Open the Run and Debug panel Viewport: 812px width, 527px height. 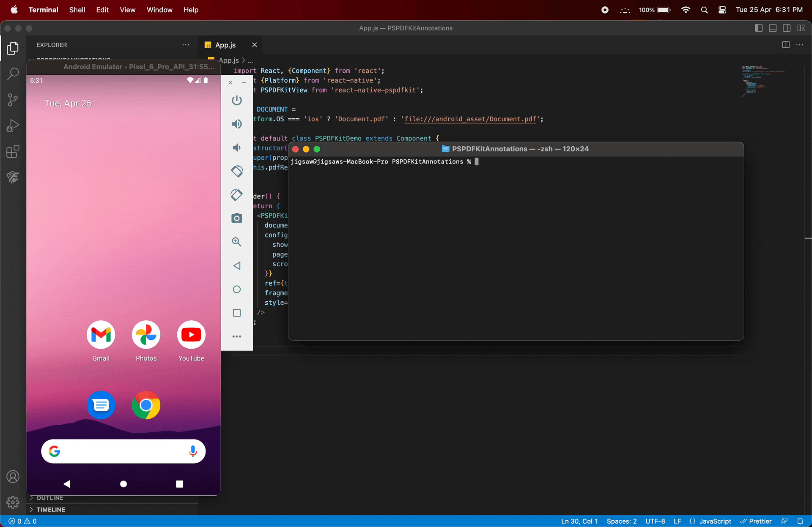click(x=13, y=125)
